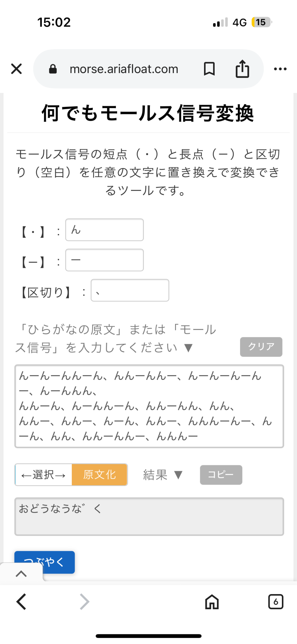Close the browser page with the X icon
297x644 pixels.
(x=16, y=69)
